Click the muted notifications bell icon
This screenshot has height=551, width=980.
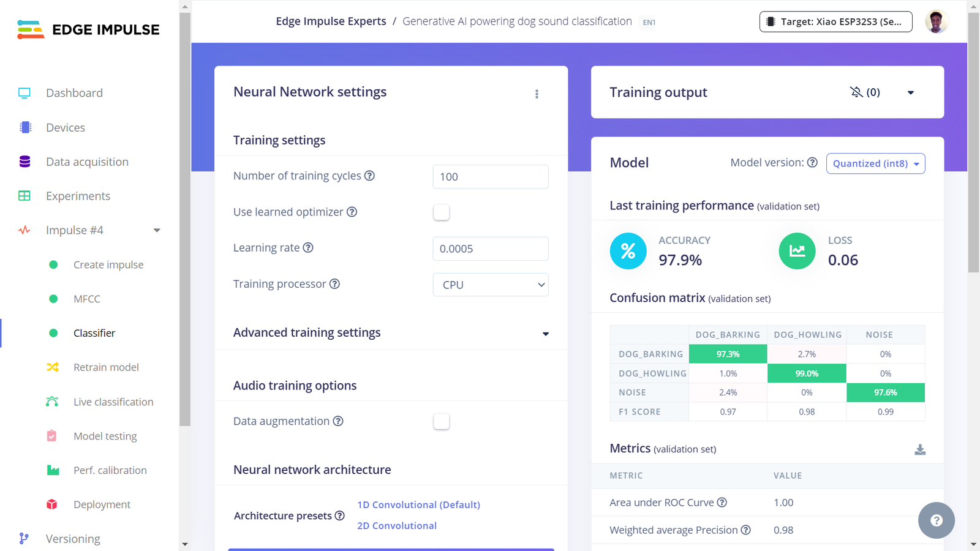point(856,92)
